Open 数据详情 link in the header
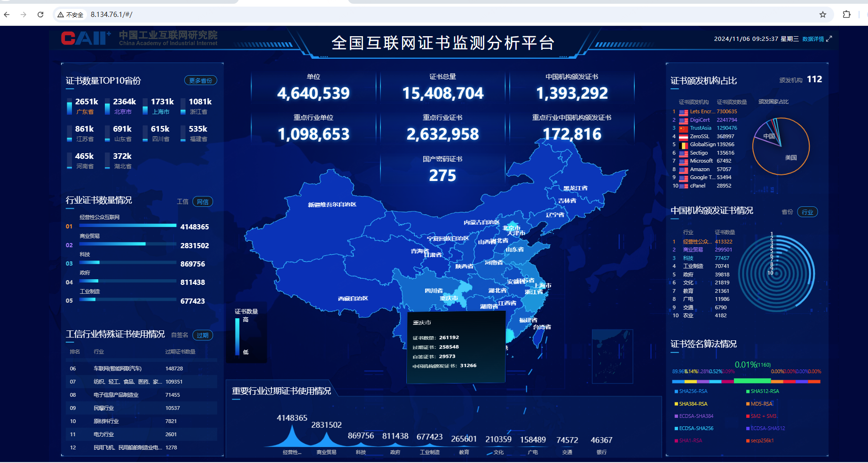Screen dimensions: 868x463 (x=813, y=39)
